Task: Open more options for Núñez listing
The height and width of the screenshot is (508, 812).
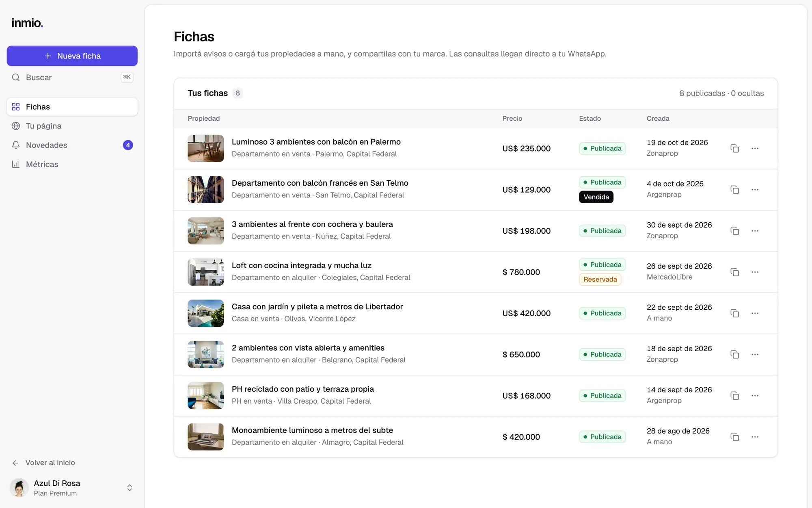Action: (x=755, y=231)
